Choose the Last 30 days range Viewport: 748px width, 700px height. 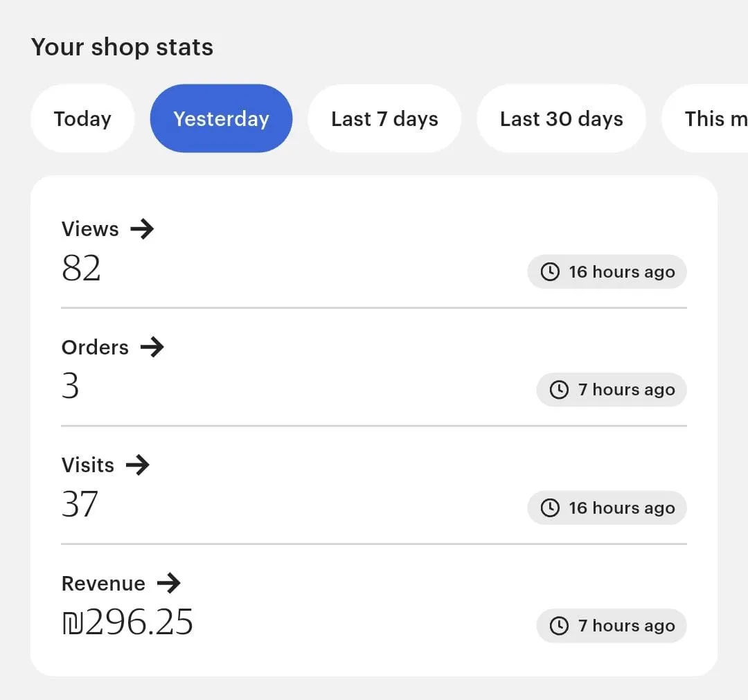tap(561, 118)
